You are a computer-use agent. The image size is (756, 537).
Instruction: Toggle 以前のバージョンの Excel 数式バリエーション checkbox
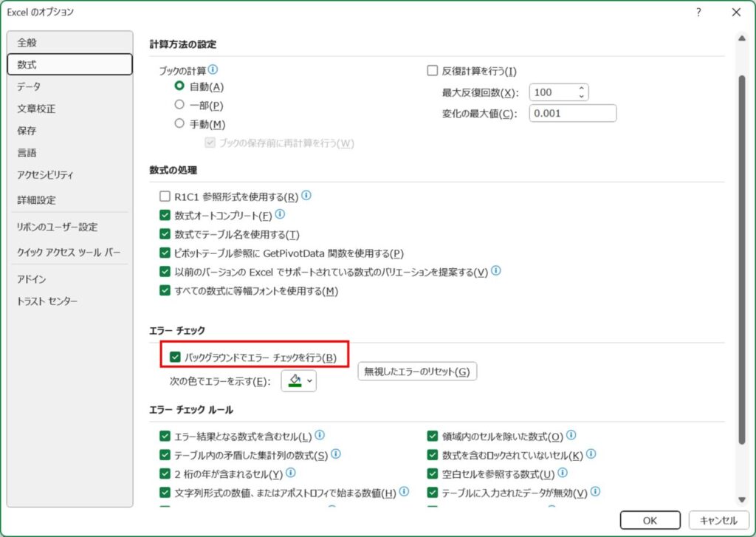pyautogui.click(x=165, y=272)
